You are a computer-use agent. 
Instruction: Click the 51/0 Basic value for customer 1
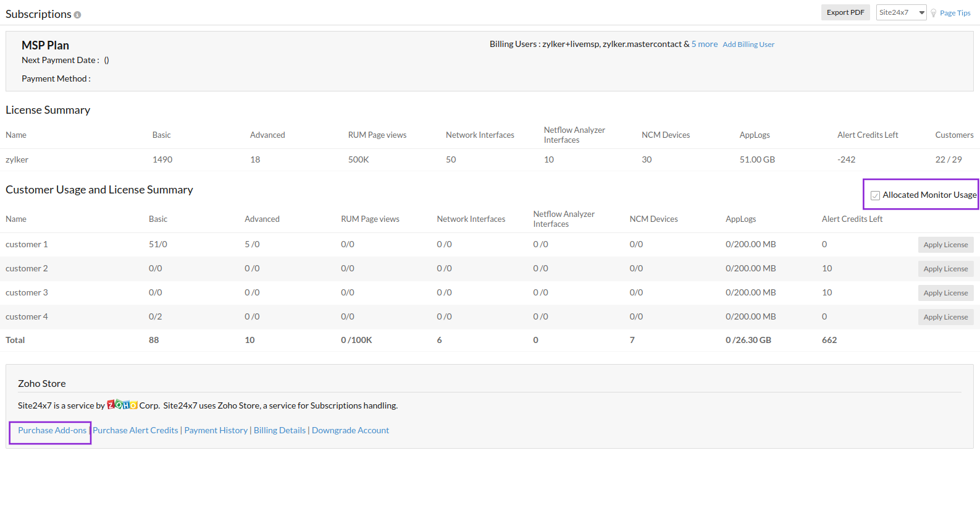[158, 244]
